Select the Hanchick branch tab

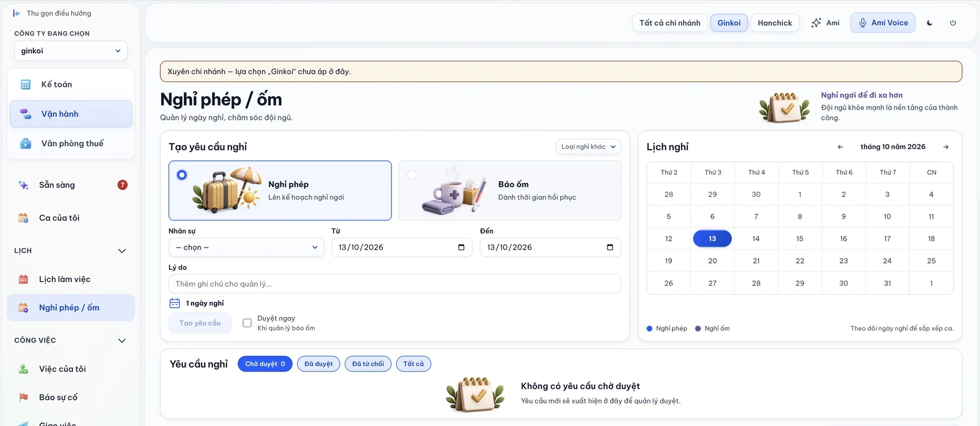[x=775, y=23]
